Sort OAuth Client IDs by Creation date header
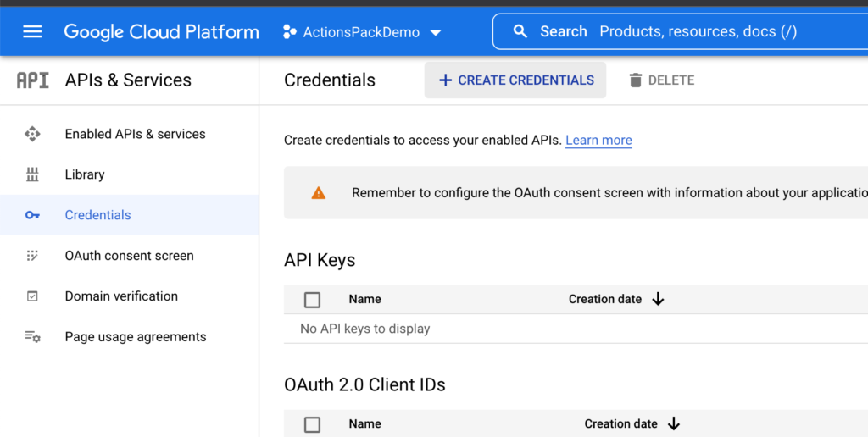868x437 pixels. click(621, 423)
